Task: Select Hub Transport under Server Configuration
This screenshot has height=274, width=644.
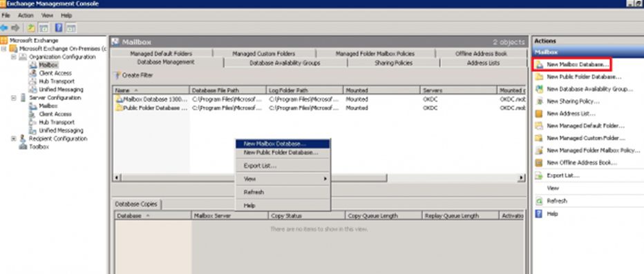Action: point(57,122)
